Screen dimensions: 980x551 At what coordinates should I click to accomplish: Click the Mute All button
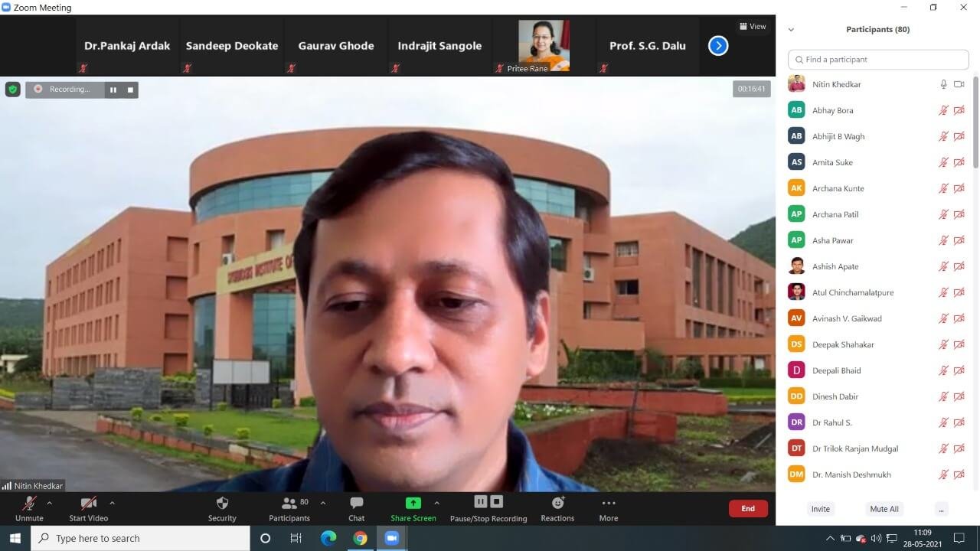pos(884,509)
